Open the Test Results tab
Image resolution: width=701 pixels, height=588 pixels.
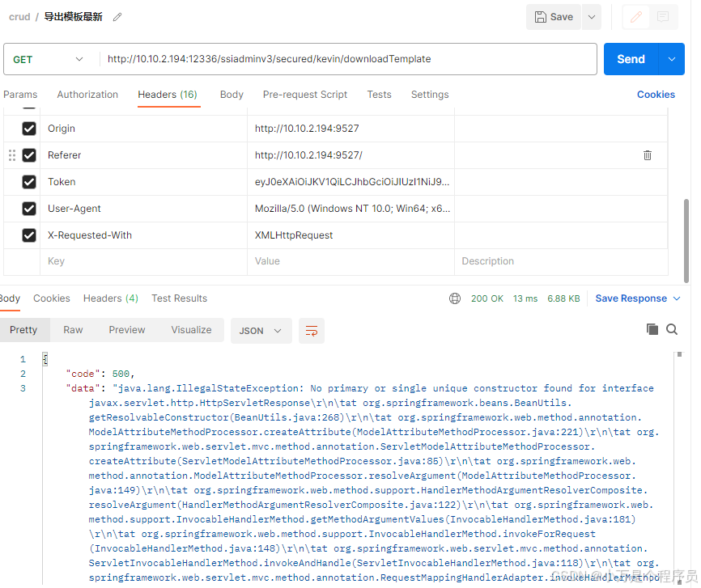179,298
